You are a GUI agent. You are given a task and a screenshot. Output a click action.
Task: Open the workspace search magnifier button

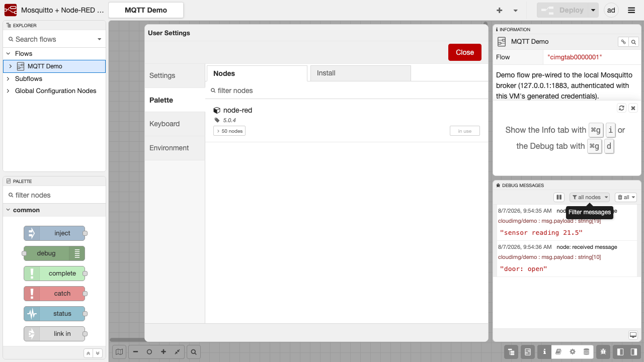(194, 352)
